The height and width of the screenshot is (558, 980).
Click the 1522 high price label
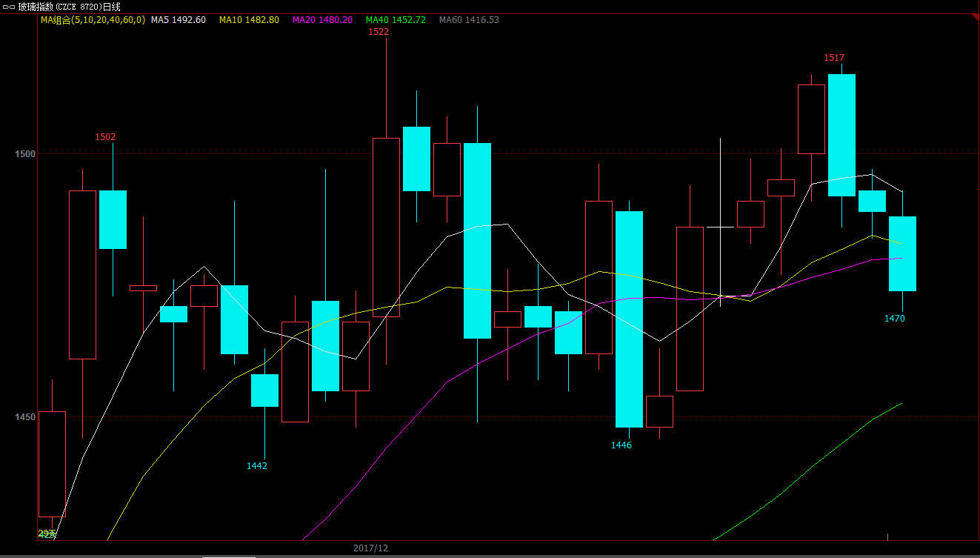click(x=379, y=32)
